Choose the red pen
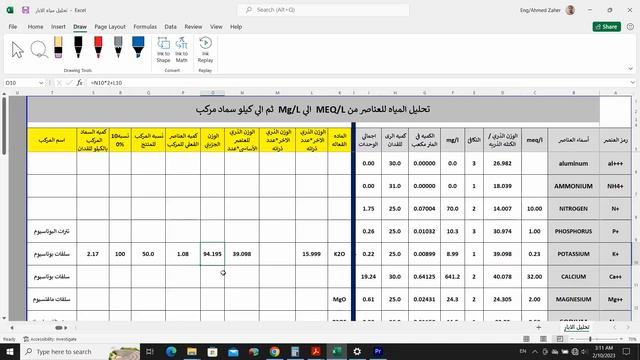The image size is (640, 360). coord(98,47)
